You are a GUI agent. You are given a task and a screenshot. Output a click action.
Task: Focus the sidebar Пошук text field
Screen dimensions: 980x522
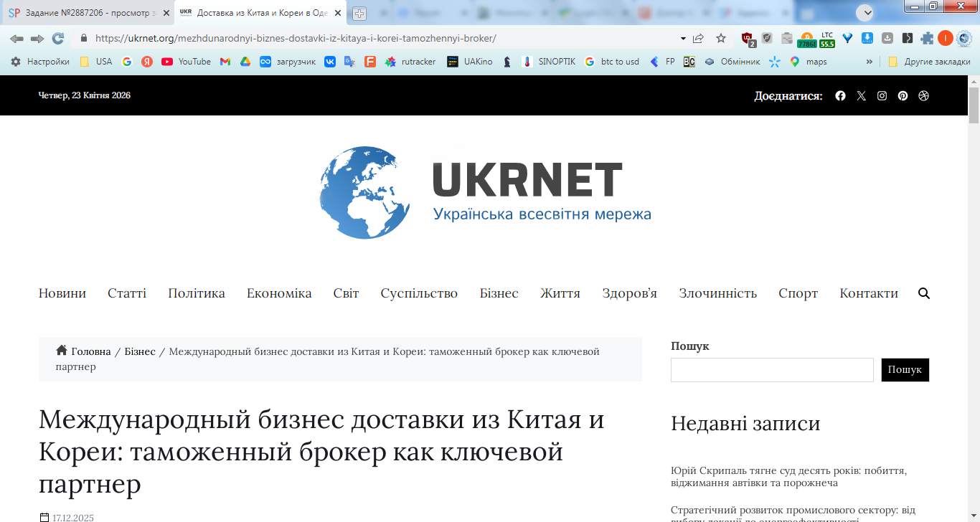(772, 370)
